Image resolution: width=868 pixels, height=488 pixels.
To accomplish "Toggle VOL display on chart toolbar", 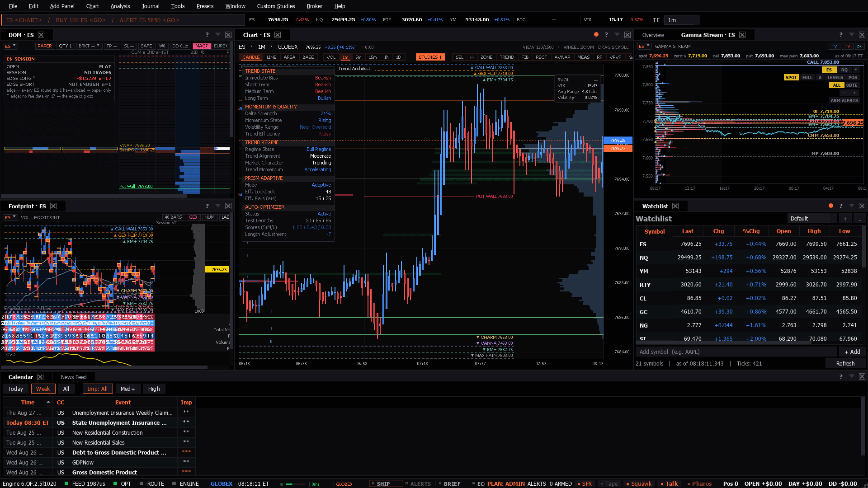I will pyautogui.click(x=331, y=57).
